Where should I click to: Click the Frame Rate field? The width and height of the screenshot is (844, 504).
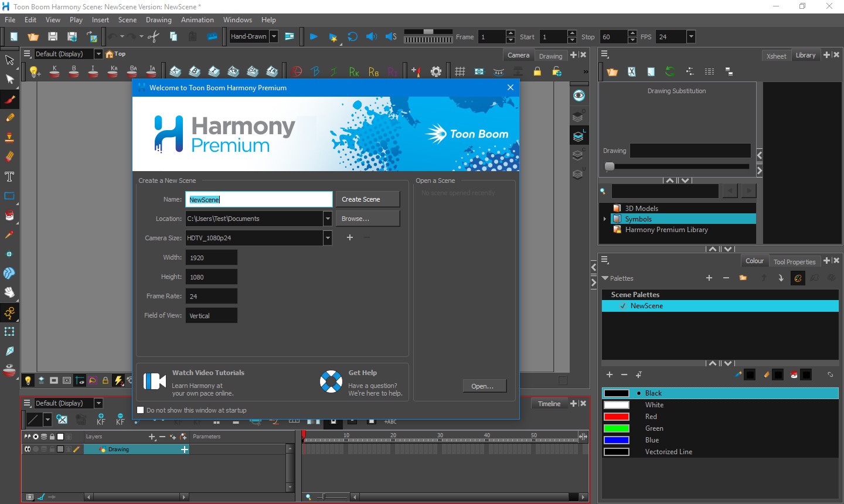[212, 296]
